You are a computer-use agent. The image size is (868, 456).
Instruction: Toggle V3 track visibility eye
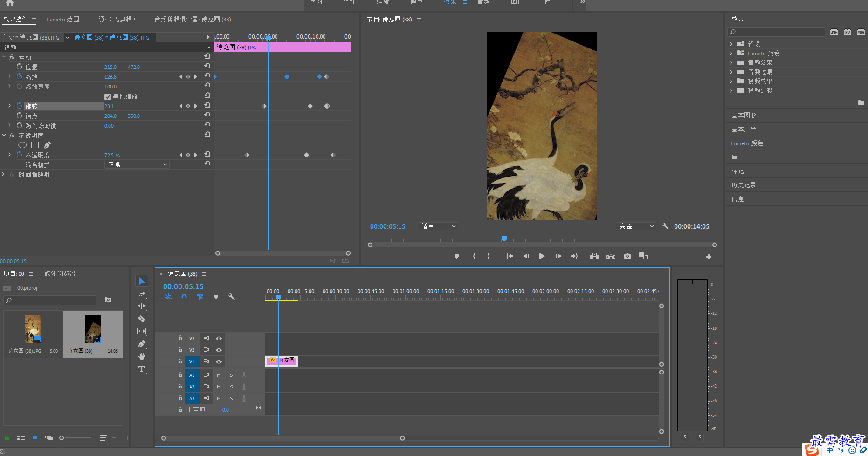[219, 338]
